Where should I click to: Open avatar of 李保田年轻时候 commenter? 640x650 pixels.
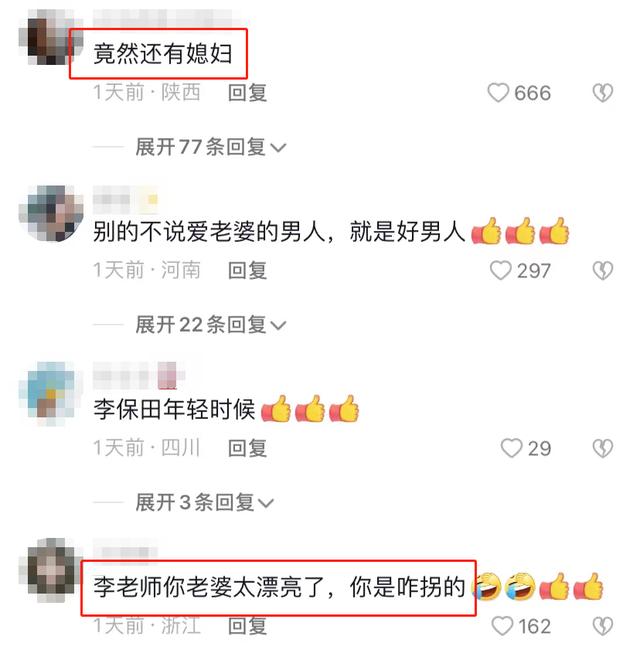click(51, 393)
